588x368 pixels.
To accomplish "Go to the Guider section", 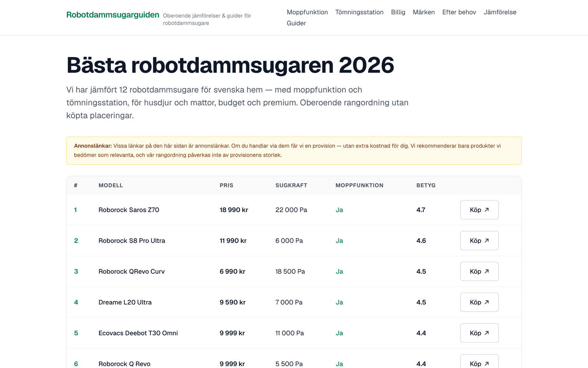I will [x=296, y=23].
